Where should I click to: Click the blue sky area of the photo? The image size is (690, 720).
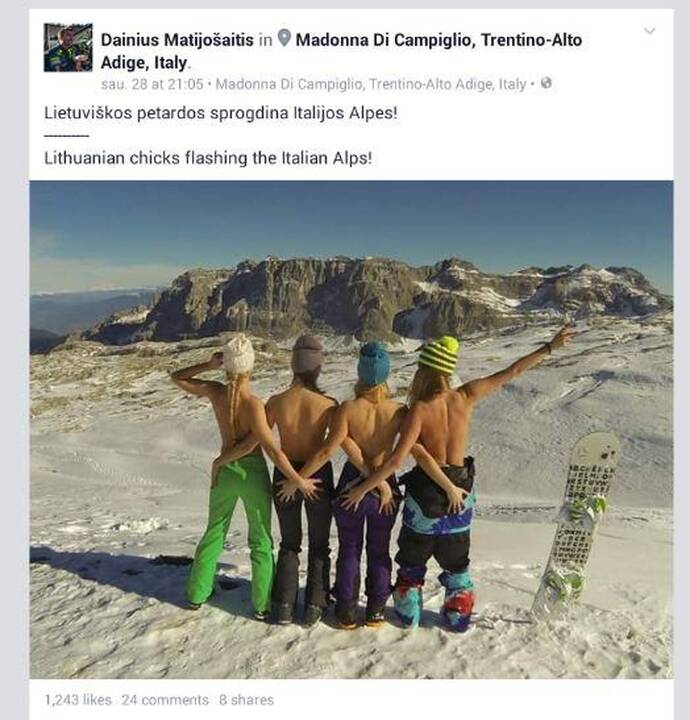tap(352, 220)
